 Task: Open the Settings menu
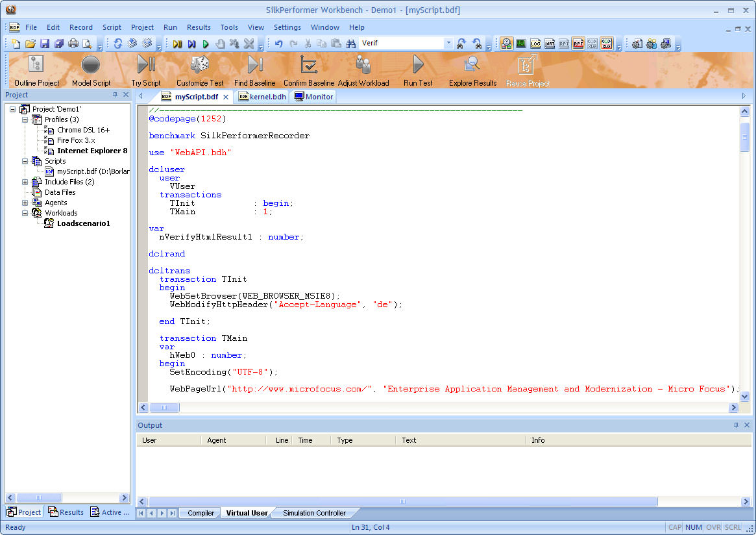287,27
